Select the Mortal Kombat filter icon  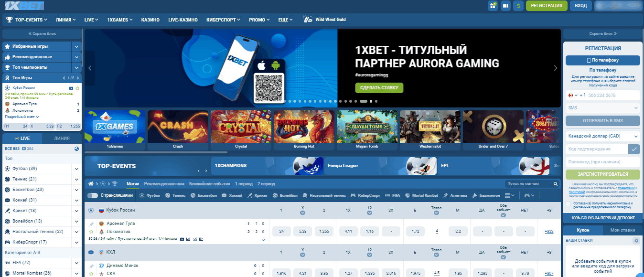pos(407,195)
